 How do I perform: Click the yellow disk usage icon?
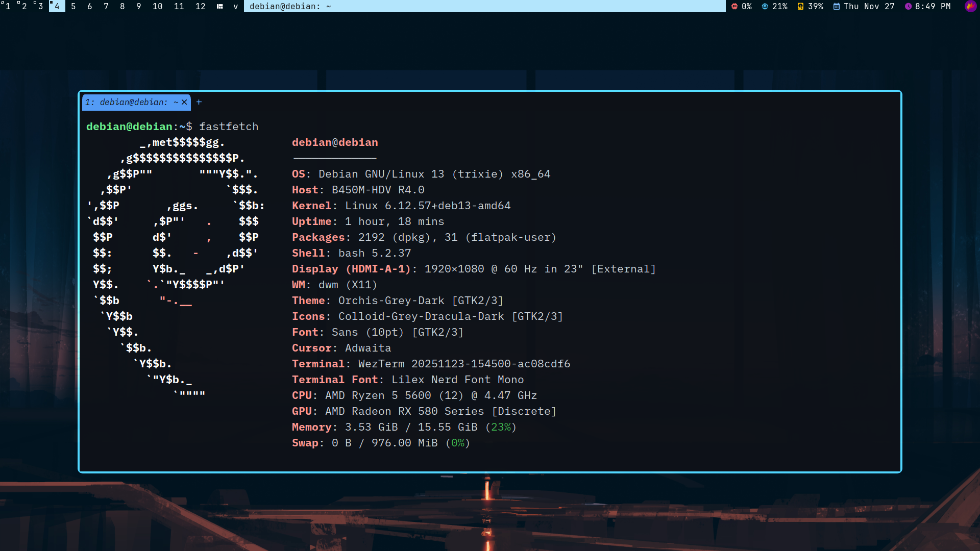(x=800, y=6)
